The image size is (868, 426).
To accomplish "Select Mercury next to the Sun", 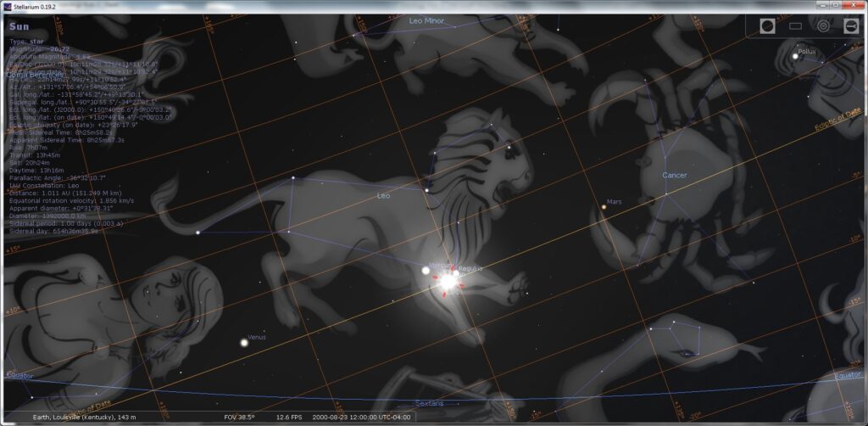I will (426, 271).
